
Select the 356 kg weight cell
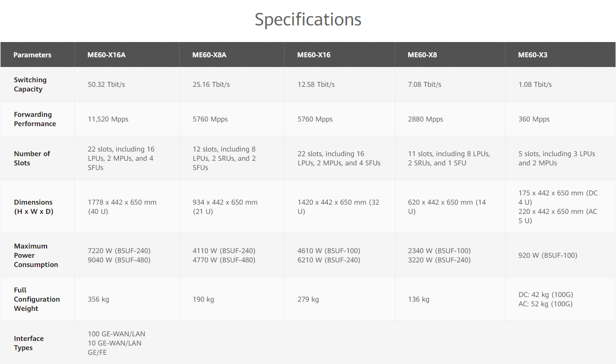[x=98, y=299]
